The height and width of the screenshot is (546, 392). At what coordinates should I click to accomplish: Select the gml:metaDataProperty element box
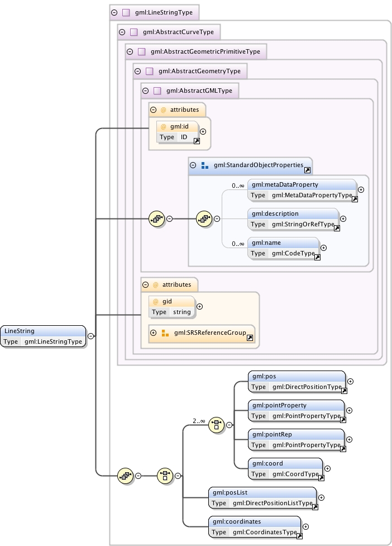(x=302, y=190)
